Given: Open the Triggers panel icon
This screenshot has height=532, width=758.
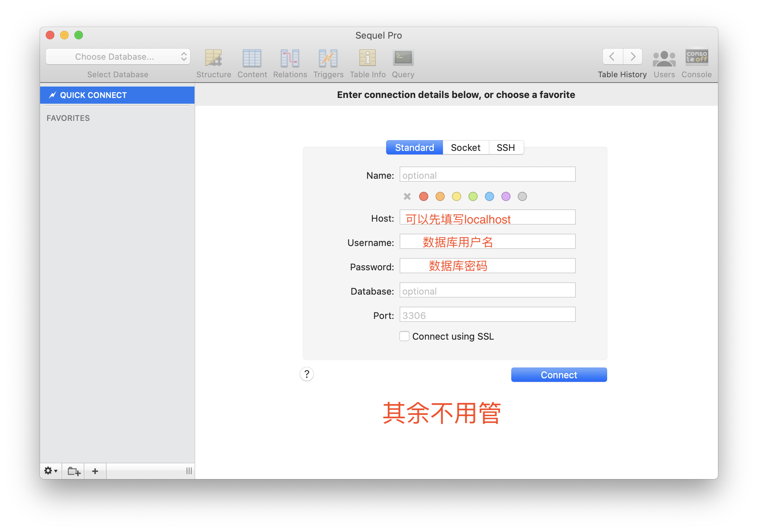Looking at the screenshot, I should (x=328, y=58).
